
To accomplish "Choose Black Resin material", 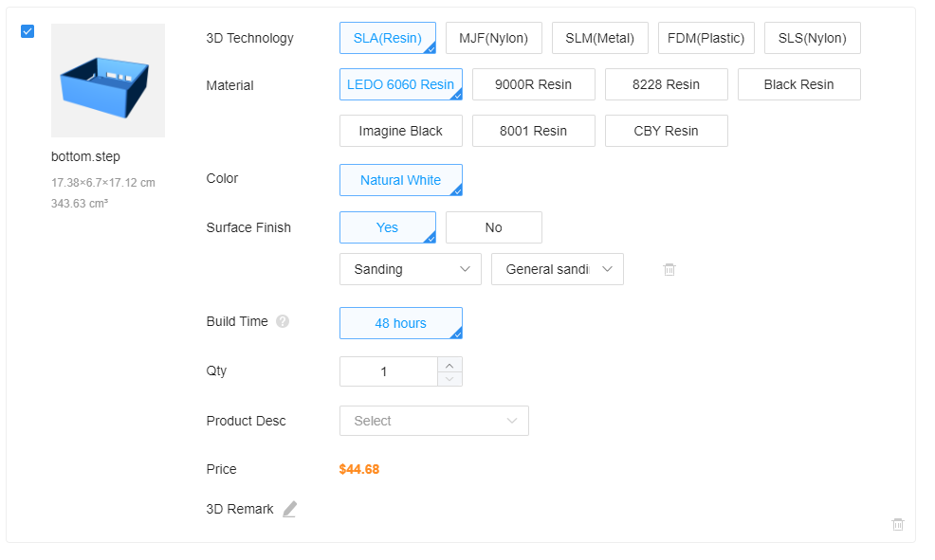I will tap(799, 84).
